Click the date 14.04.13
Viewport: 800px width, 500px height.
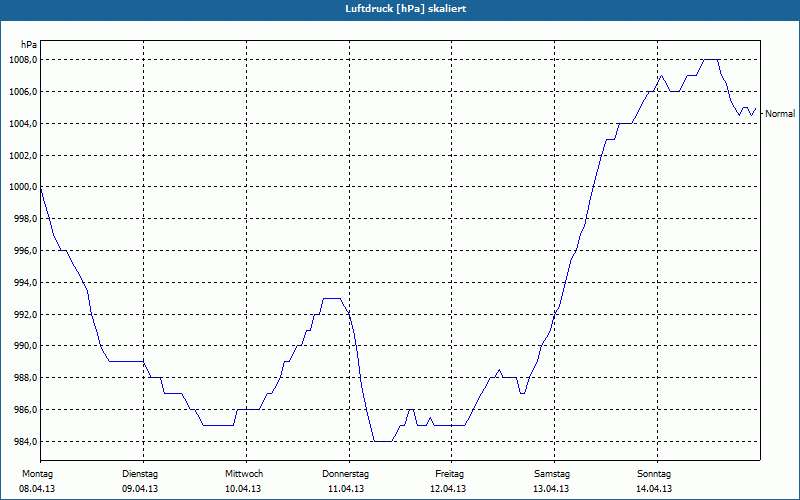coord(655,489)
